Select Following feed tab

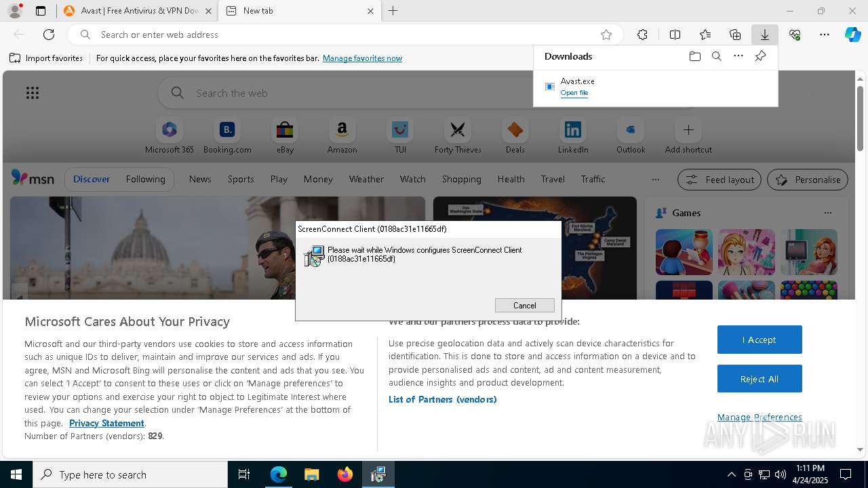[146, 179]
